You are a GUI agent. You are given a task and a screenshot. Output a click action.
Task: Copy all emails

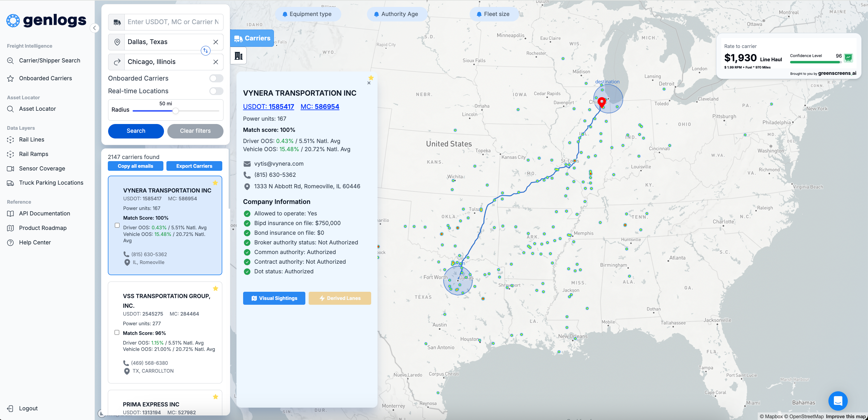point(136,166)
